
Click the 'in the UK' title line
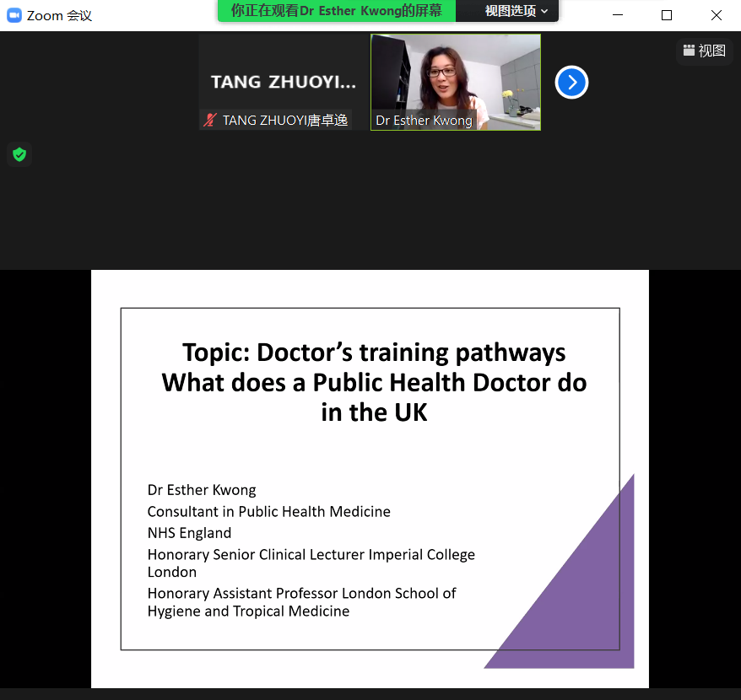click(374, 412)
